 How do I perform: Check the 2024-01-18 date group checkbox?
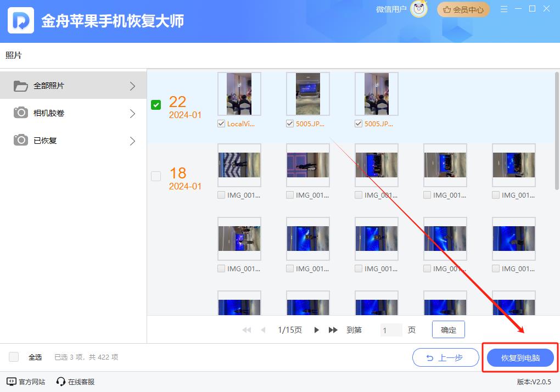(156, 176)
